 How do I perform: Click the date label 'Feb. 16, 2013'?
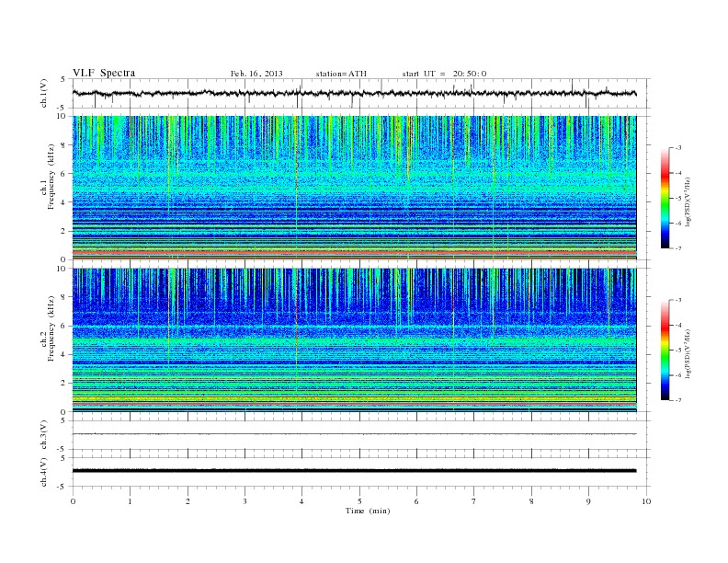(256, 74)
